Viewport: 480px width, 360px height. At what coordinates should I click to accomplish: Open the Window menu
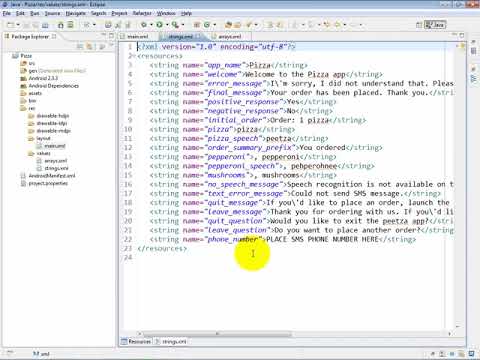coord(166,13)
